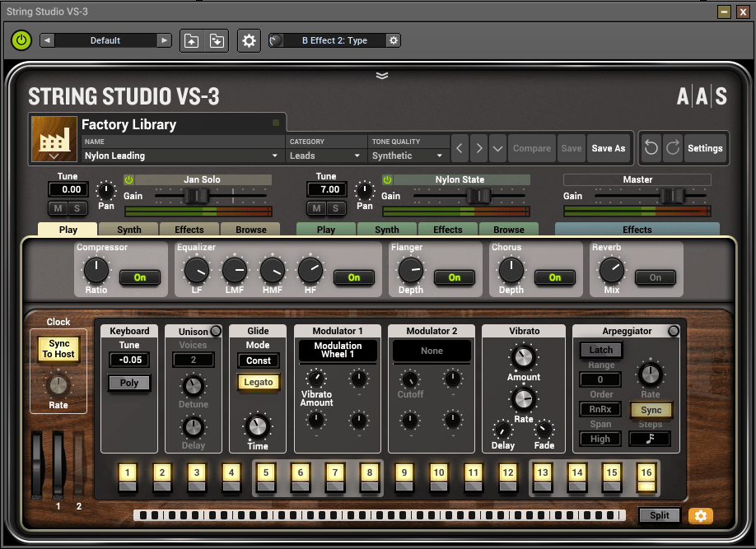Open the host settings gear icon
This screenshot has height=549, width=756.
click(x=249, y=41)
